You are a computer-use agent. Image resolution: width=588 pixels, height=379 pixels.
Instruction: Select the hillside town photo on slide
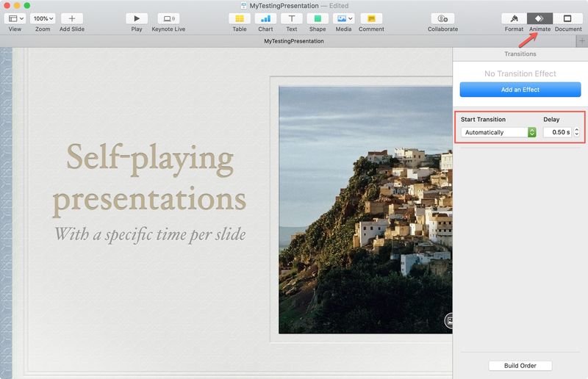coord(365,210)
